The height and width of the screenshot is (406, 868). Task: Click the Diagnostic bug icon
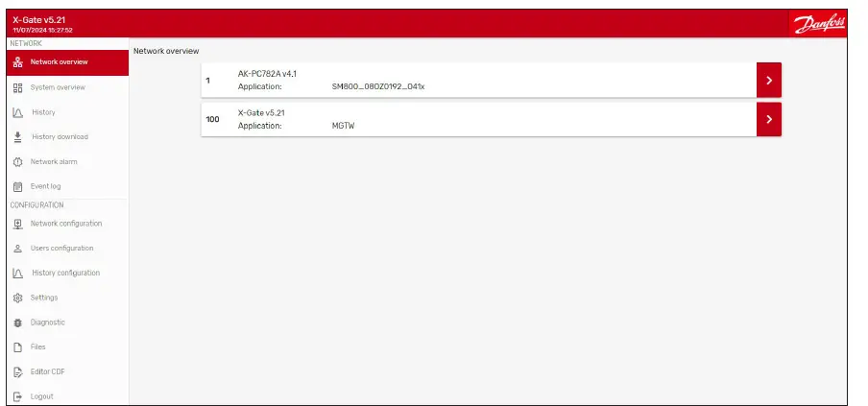tap(17, 322)
